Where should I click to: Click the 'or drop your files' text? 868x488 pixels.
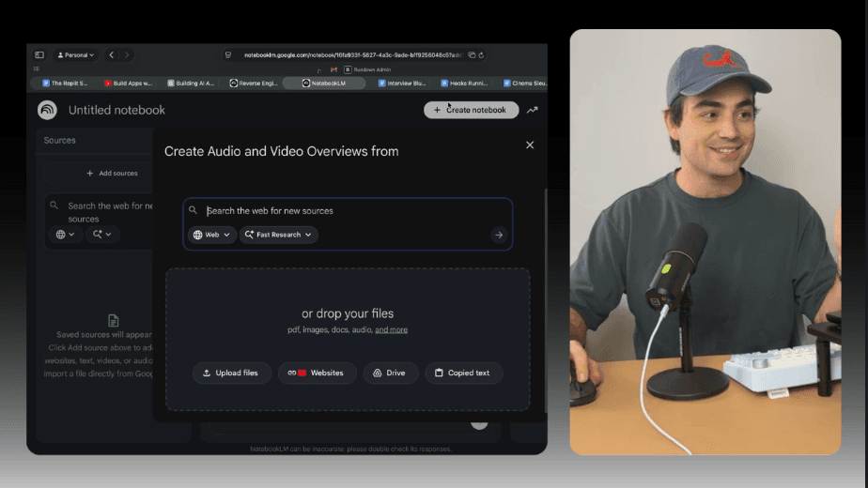pos(348,313)
